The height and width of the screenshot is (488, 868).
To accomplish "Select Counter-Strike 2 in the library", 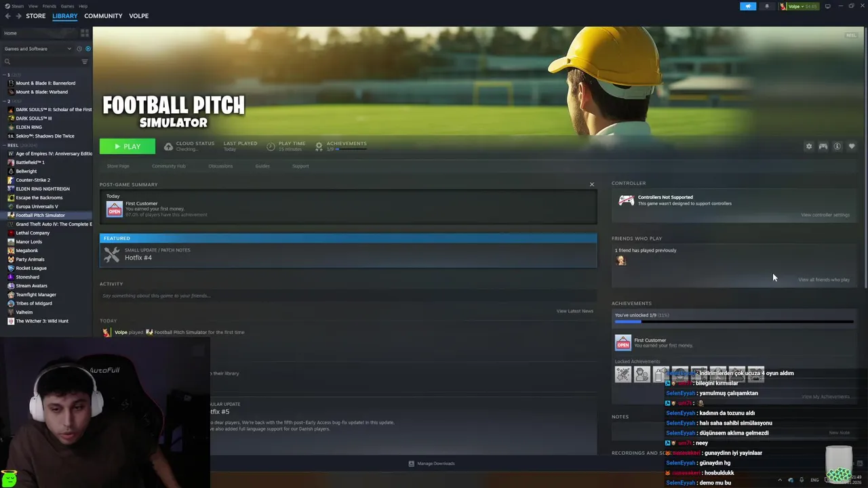I will click(33, 180).
